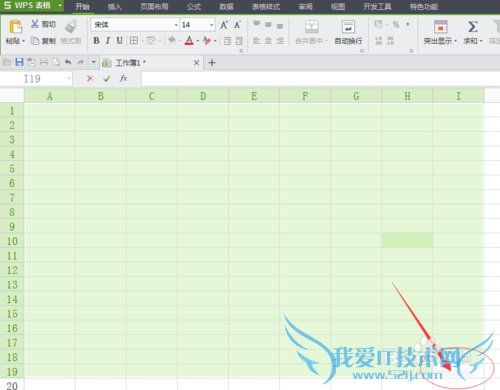Image resolution: width=500 pixels, height=390 pixels.
Task: Increase decimal places
Action: 378,41
